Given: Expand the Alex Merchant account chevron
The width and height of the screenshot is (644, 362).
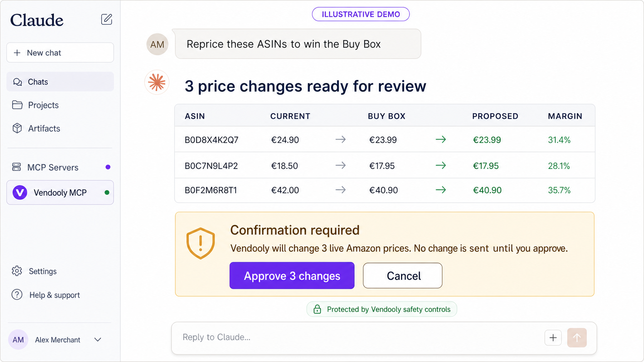Looking at the screenshot, I should pyautogui.click(x=98, y=340).
